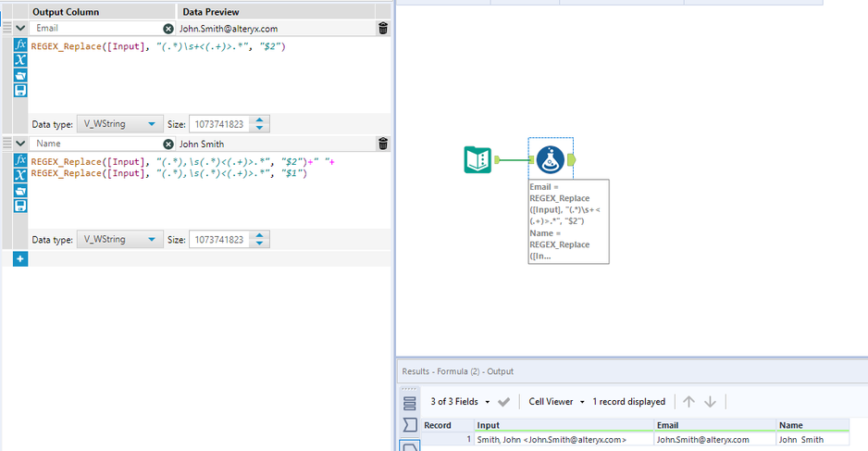This screenshot has height=451, width=868.
Task: Adjust Size stepper for Name column
Action: [x=260, y=239]
